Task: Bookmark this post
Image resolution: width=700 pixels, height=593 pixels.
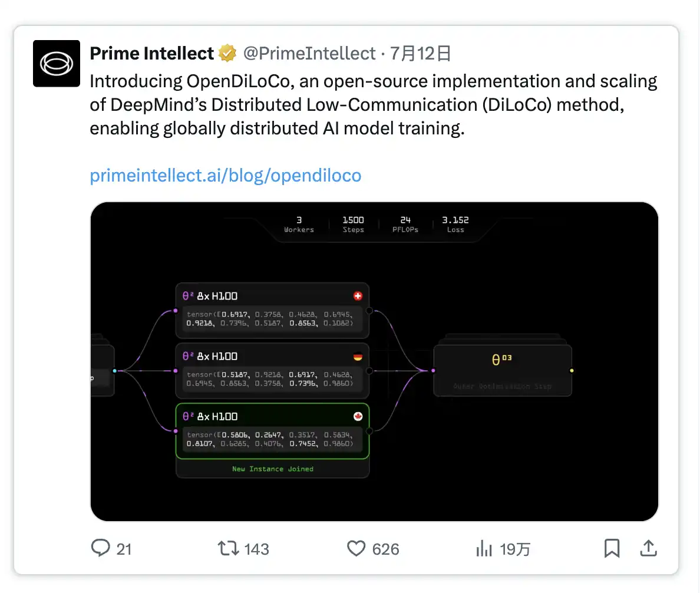Action: pos(612,549)
